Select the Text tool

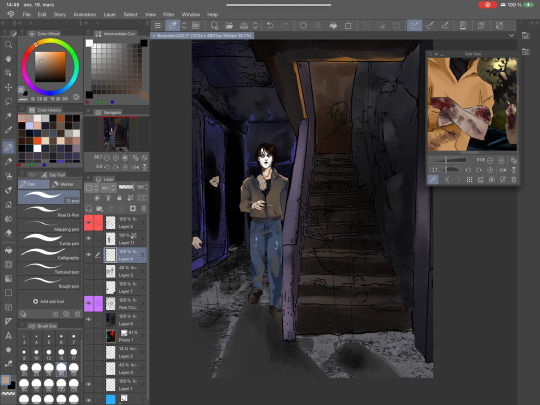pyautogui.click(x=8, y=335)
